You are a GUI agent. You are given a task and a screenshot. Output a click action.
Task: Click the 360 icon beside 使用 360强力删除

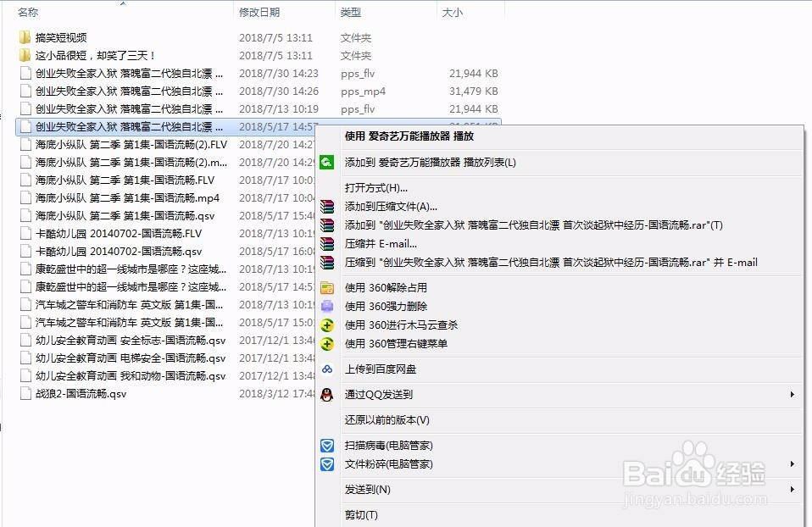[327, 307]
